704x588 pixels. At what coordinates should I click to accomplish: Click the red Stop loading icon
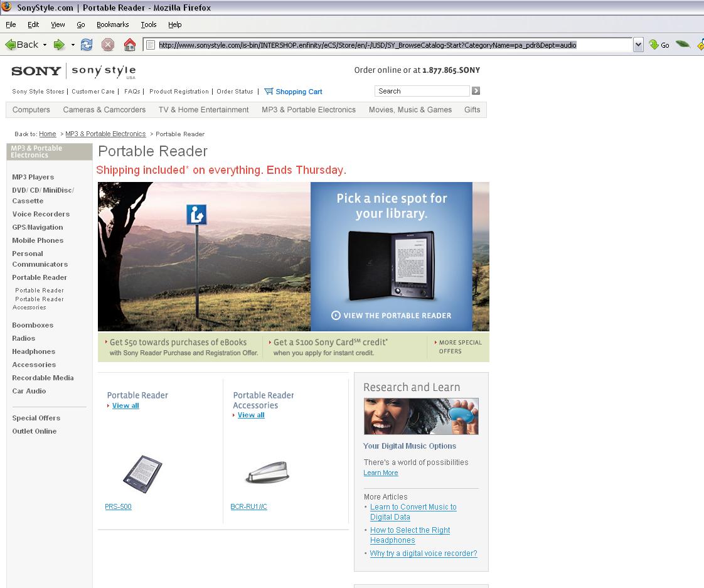point(108,45)
